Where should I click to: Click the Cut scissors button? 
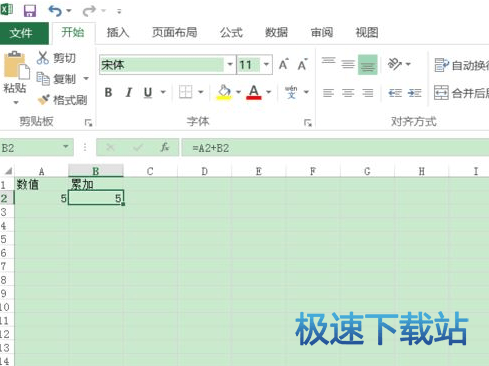pos(56,58)
